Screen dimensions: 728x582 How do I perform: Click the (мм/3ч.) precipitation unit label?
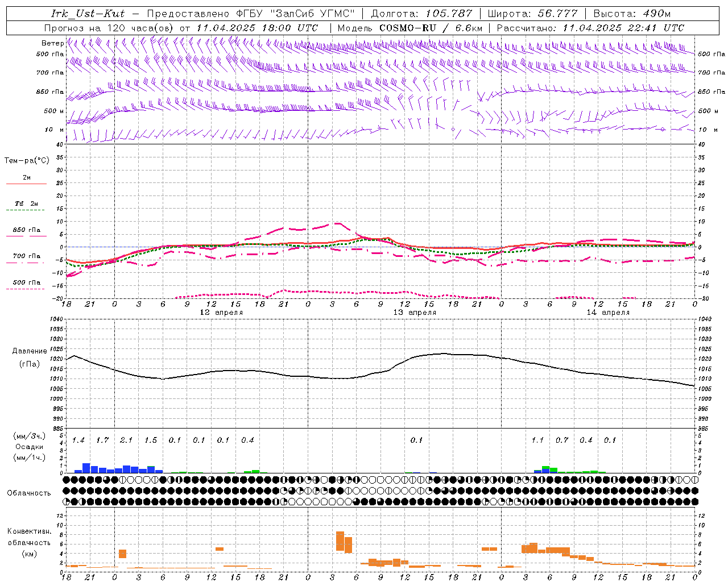(x=29, y=436)
